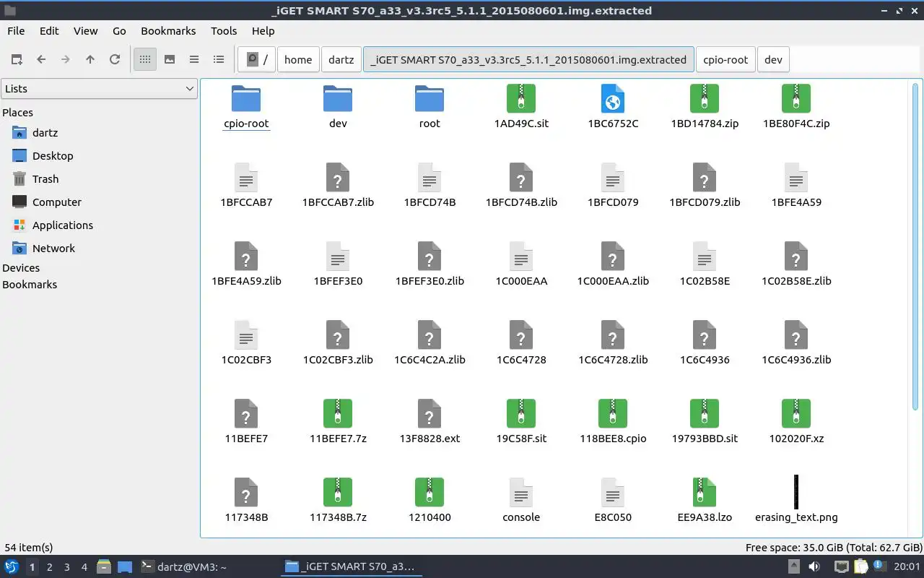Select the E8C050 text file

(x=613, y=493)
